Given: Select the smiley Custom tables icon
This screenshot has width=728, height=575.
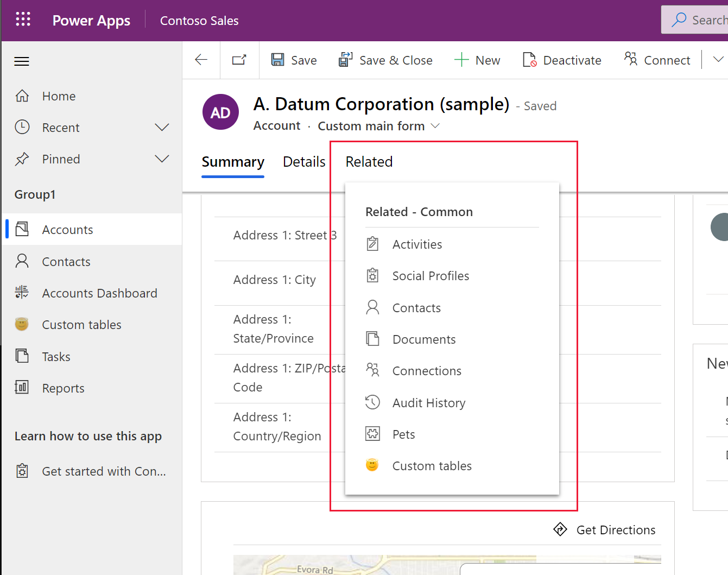Looking at the screenshot, I should click(x=21, y=324).
